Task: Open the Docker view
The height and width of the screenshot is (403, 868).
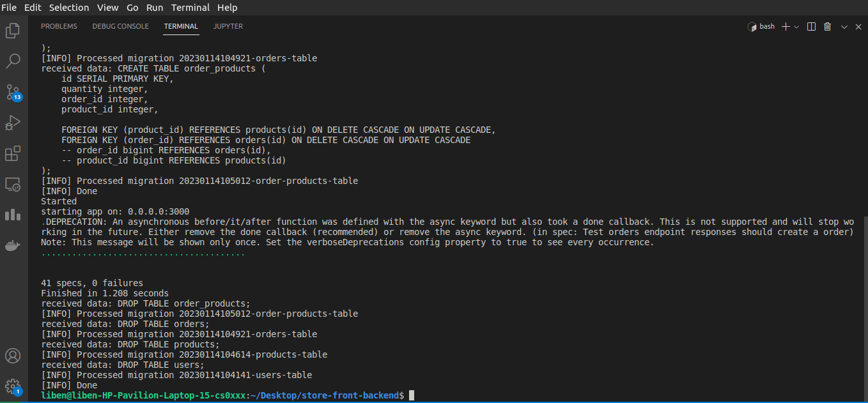Action: [x=13, y=246]
